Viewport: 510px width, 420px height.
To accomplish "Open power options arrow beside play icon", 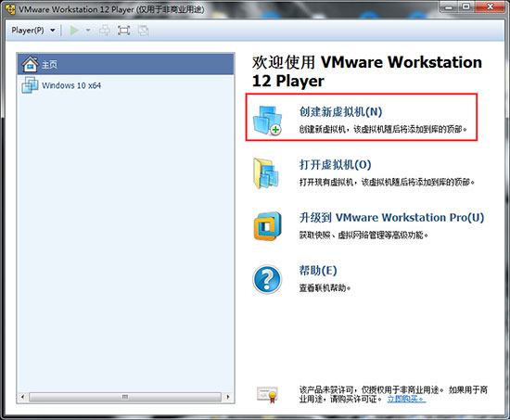I will [x=88, y=31].
